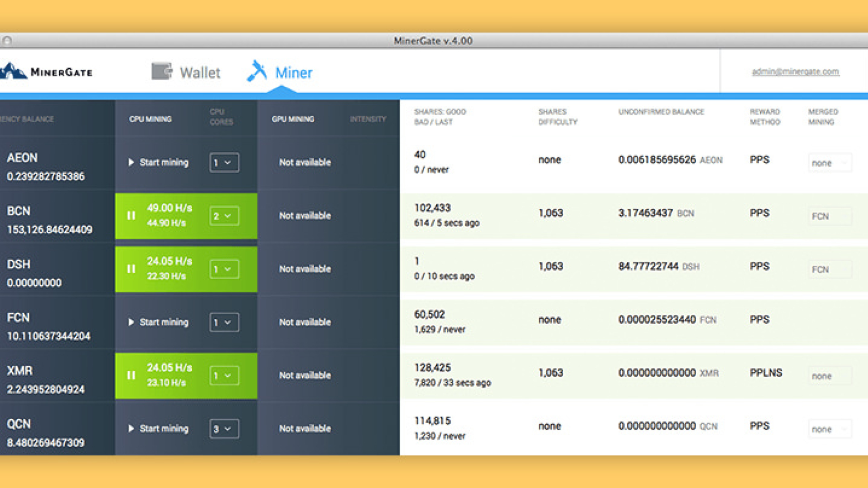Click the QCN balance 8.480269467309

(46, 442)
